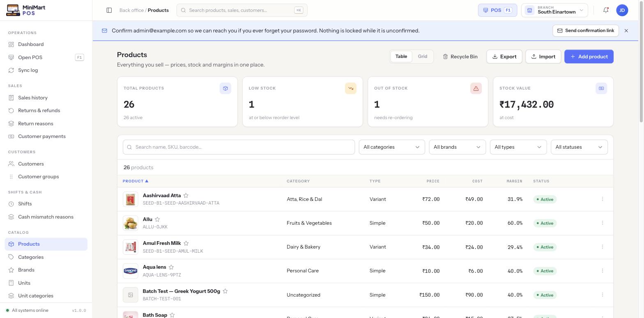Viewport: 644px width, 318px height.
Task: Open the POS F1 button in header
Action: tap(497, 10)
